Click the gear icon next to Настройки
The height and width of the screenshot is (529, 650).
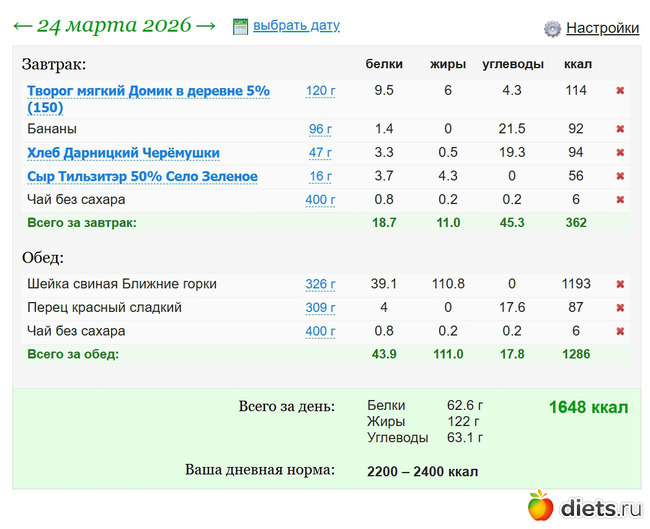pos(552,29)
